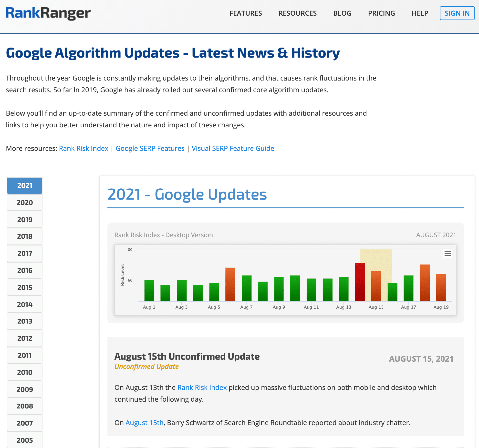Click the Google Algorithm Updates page title

click(173, 53)
